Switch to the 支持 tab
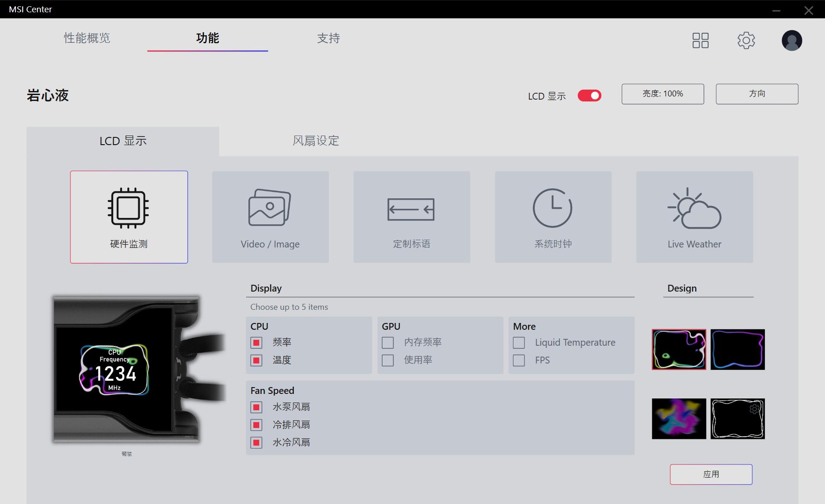This screenshot has height=504, width=825. coord(328,38)
